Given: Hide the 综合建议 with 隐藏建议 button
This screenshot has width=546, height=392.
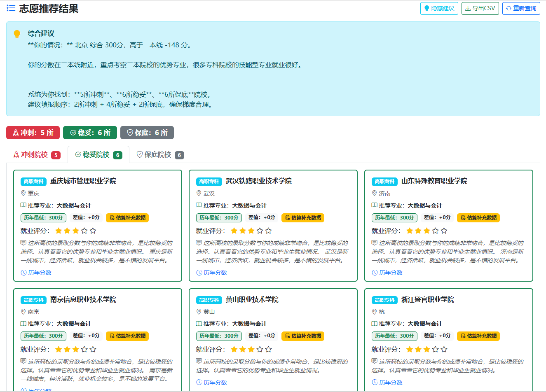Looking at the screenshot, I should (439, 8).
